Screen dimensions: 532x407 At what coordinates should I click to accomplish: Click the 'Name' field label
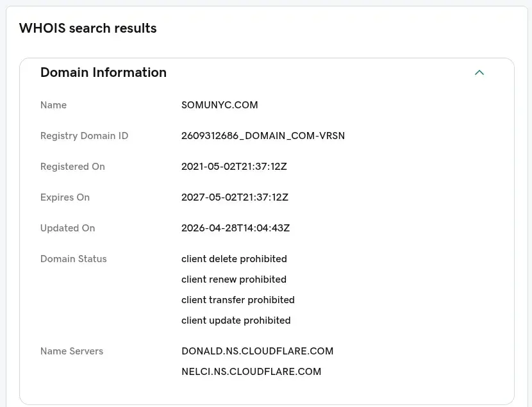(x=53, y=105)
